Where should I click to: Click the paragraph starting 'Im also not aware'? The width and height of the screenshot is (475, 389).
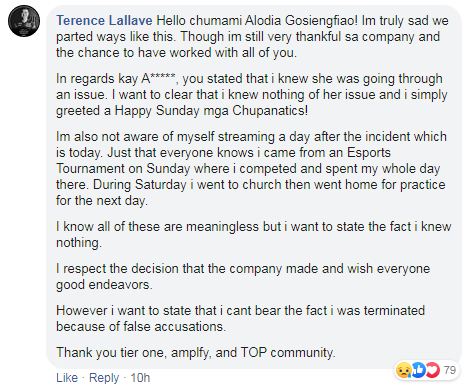[251, 169]
